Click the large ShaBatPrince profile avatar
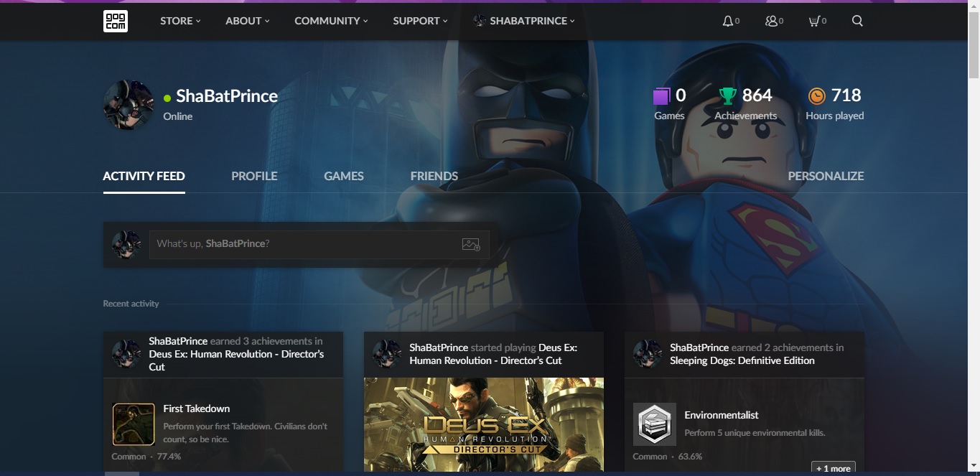Screen dimensions: 980x476 (129, 105)
